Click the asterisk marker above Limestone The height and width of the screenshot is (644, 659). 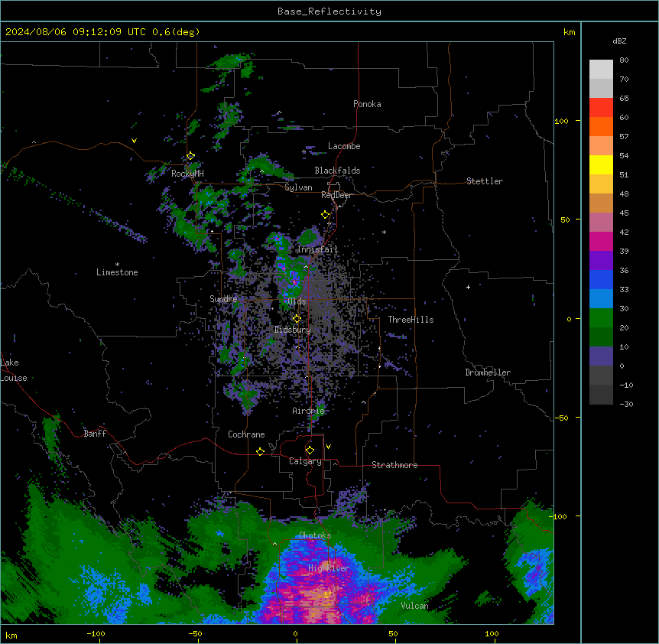click(x=117, y=265)
